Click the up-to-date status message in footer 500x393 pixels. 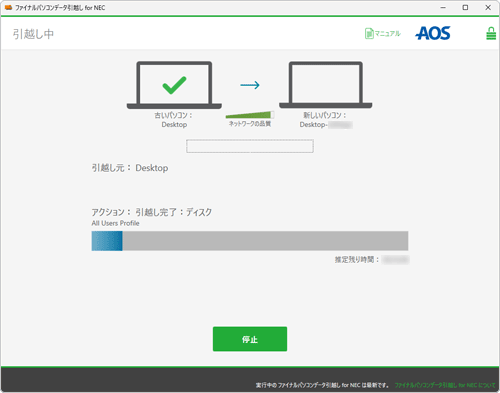[323, 385]
